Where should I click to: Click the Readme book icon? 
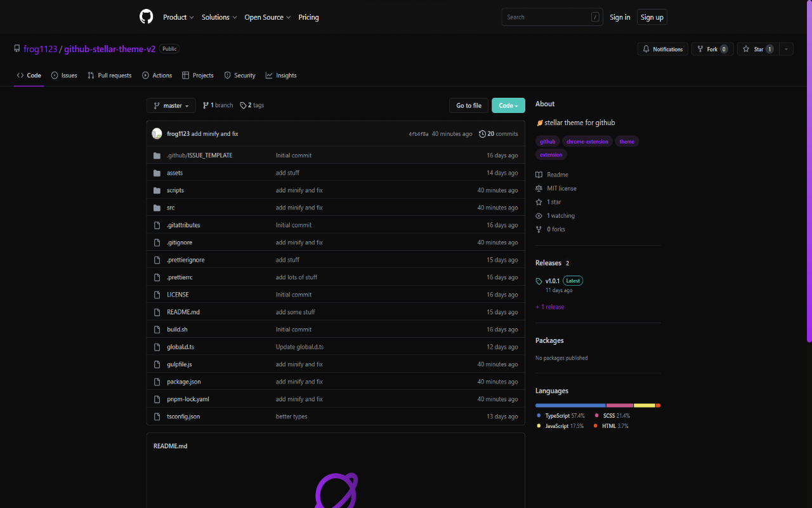point(539,175)
